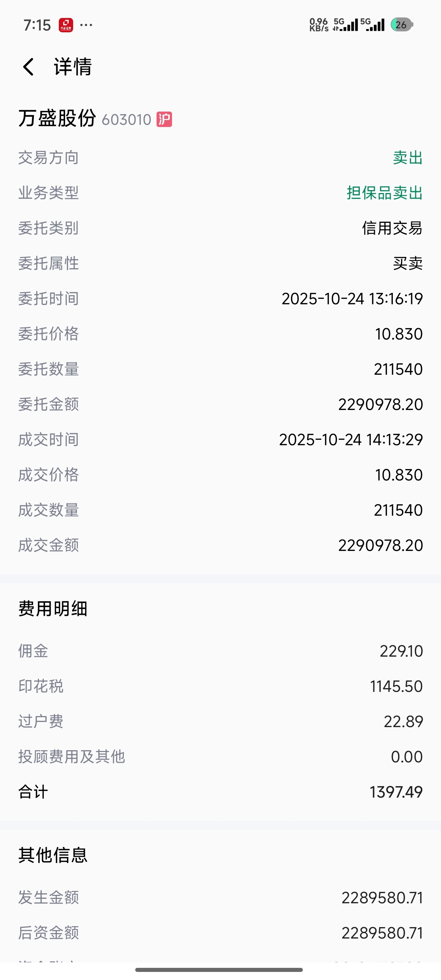Tap the 万盛股份 stock name
Viewport: 441px width, 980px height.
(x=57, y=118)
